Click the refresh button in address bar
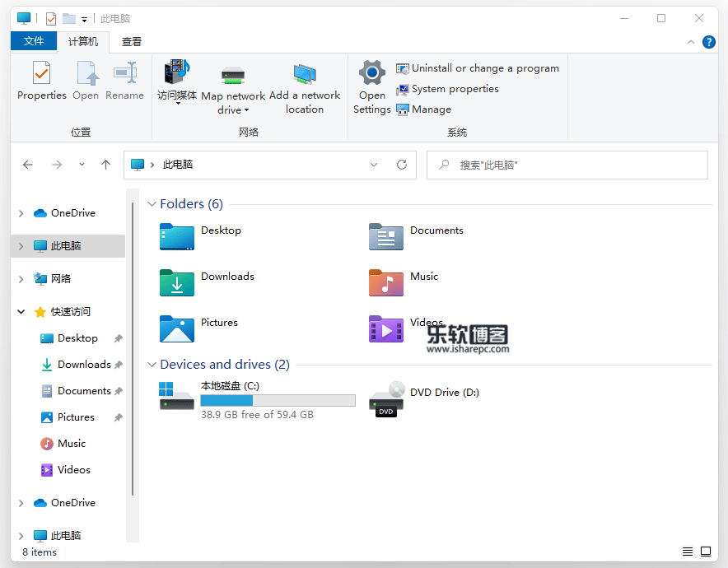This screenshot has height=568, width=728. pyautogui.click(x=402, y=165)
